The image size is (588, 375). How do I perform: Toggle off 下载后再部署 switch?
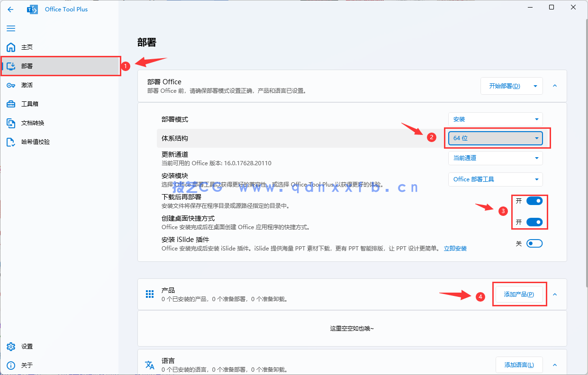(x=535, y=200)
